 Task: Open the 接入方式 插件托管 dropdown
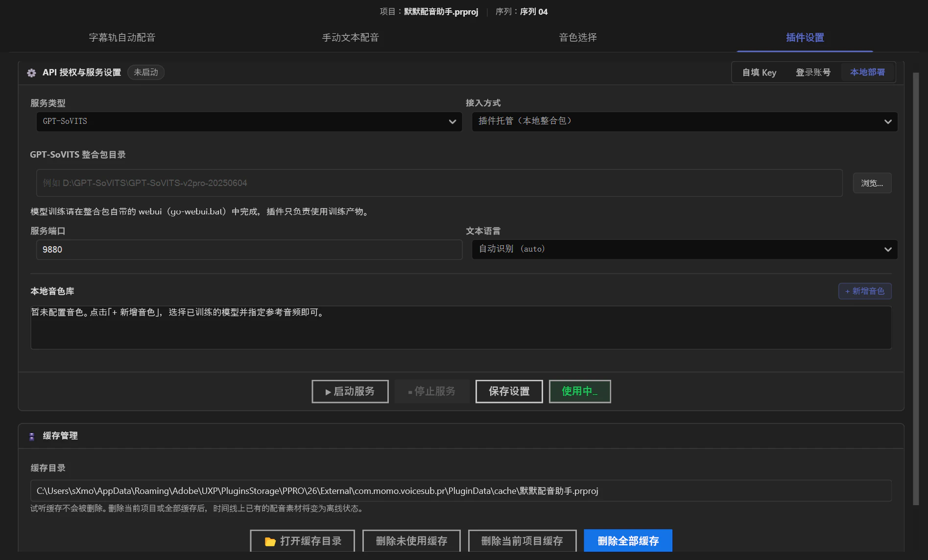(x=684, y=121)
